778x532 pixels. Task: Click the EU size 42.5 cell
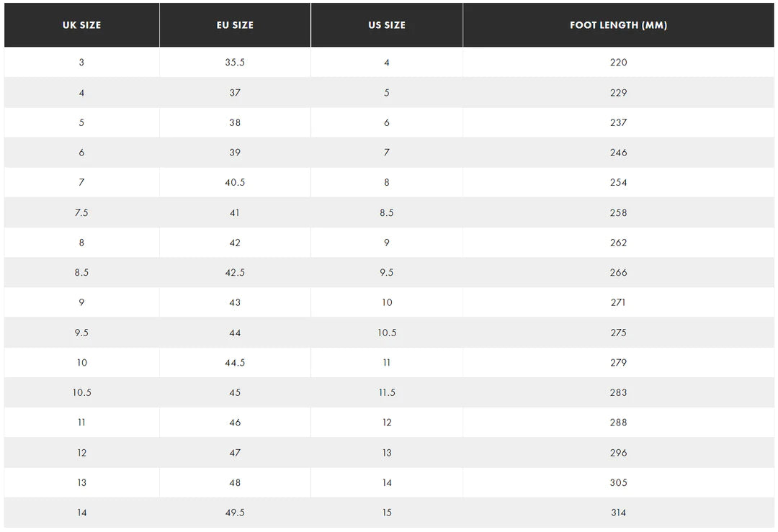click(235, 273)
